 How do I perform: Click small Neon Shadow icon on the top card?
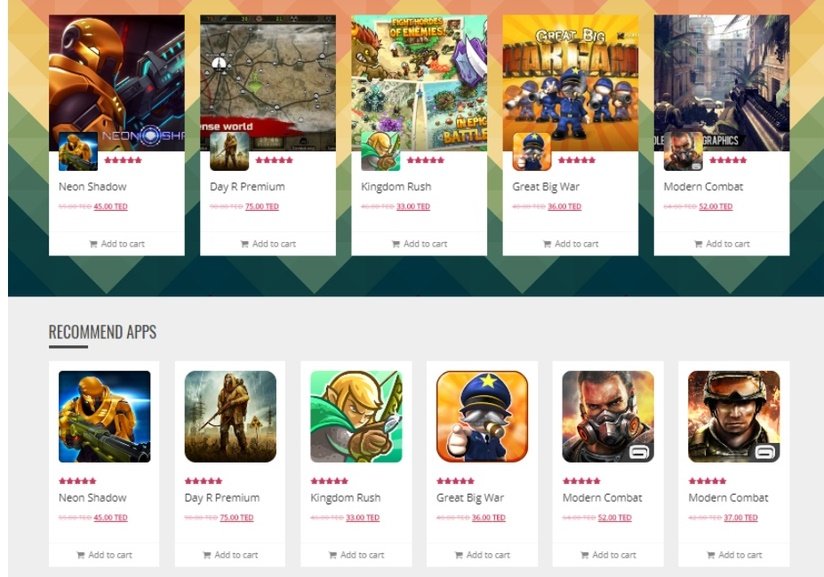[x=78, y=151]
